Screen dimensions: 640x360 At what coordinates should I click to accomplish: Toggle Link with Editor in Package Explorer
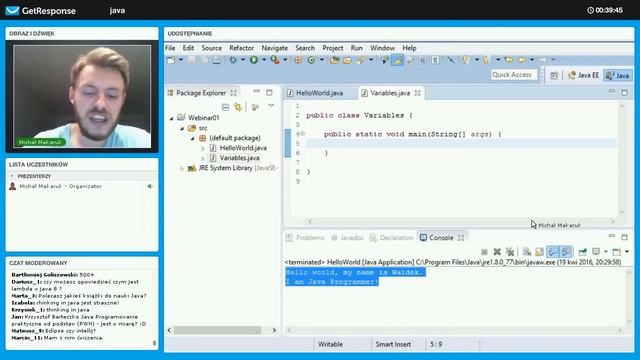(x=238, y=107)
